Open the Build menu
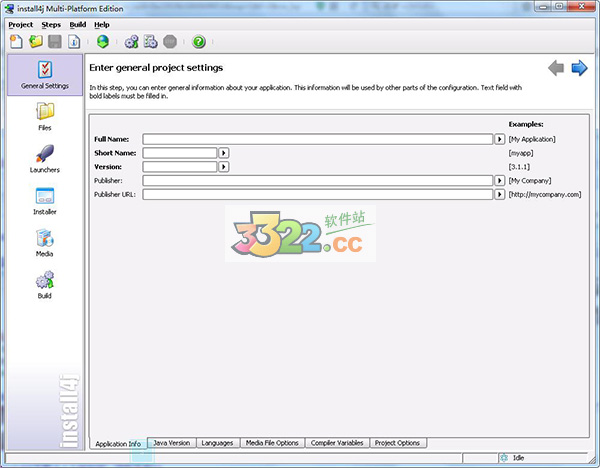The height and width of the screenshot is (468, 600). [x=78, y=24]
